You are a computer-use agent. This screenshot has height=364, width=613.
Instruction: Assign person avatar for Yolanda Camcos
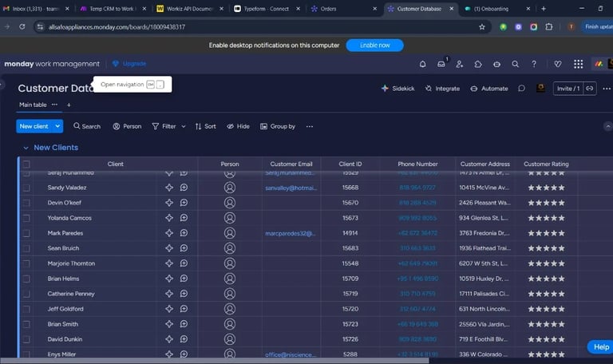(230, 218)
